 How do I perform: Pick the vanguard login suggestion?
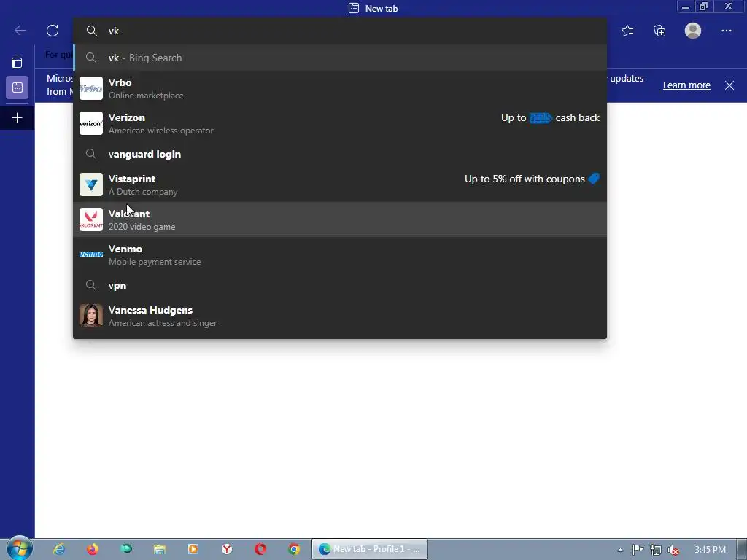[340, 154]
